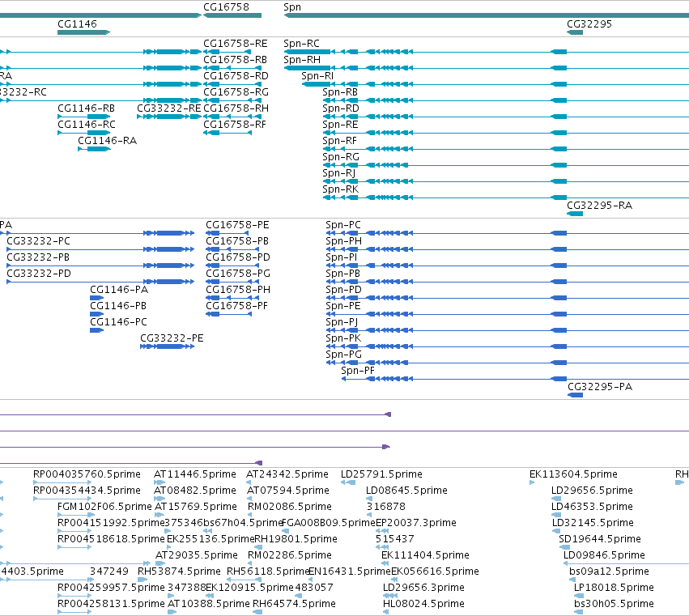The image size is (689, 616).
Task: Click EST HL08024.5prime
Action: (x=386, y=612)
